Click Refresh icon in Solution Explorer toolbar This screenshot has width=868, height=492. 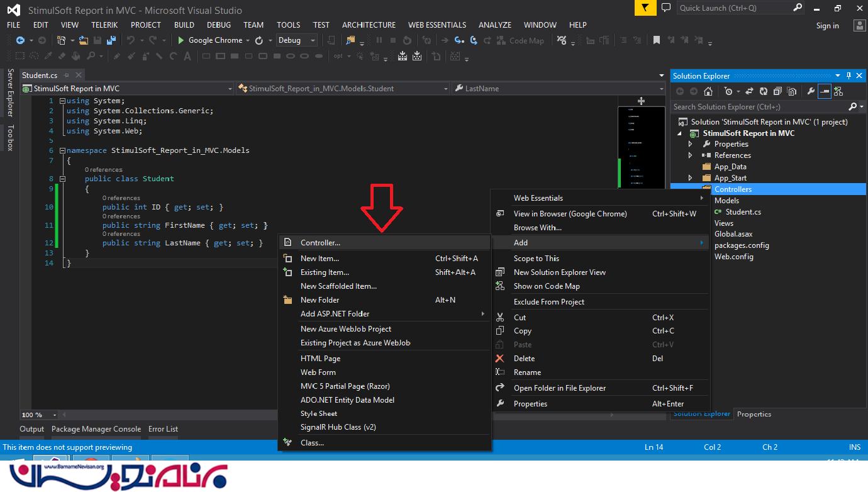(x=763, y=92)
